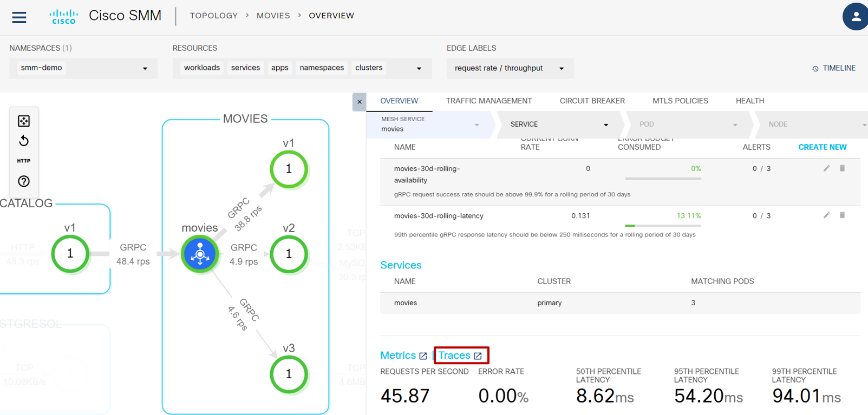Click the 13.11% budget consumed value
Screen dimensions: 868x415
(689, 216)
